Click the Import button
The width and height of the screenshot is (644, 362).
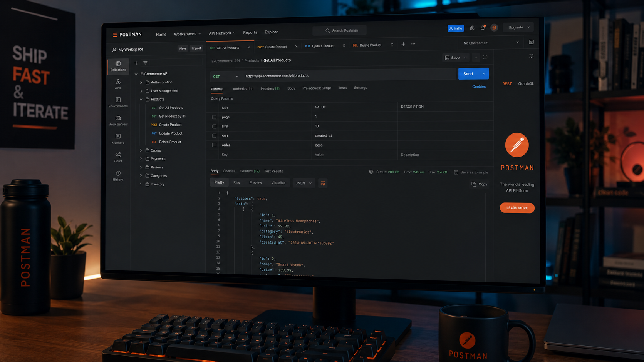196,48
